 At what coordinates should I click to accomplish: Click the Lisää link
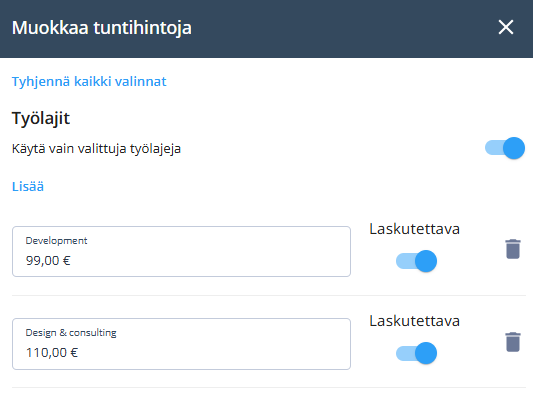click(28, 187)
